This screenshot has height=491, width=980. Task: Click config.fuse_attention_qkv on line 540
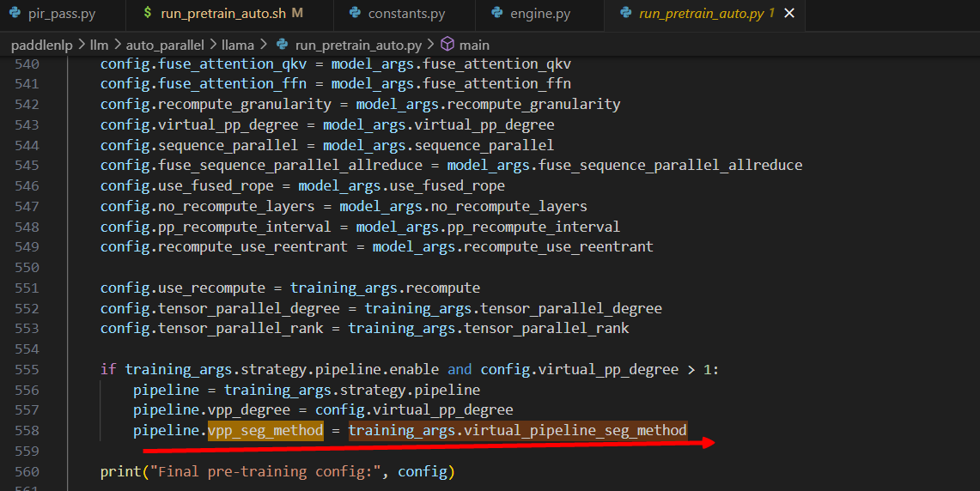(x=204, y=64)
